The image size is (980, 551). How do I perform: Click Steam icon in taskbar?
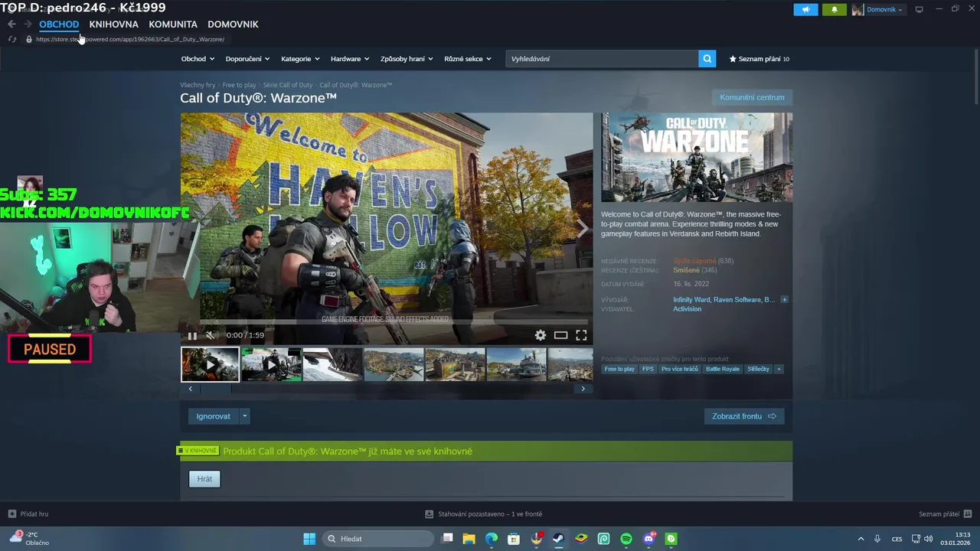(x=559, y=539)
